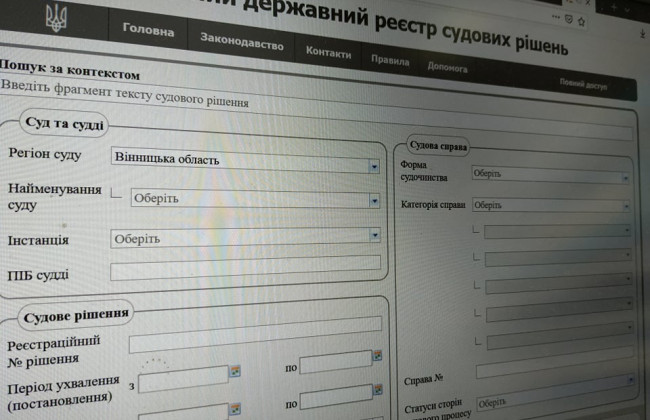Click the shield icon in address bar
The image size is (650, 420).
[569, 19]
